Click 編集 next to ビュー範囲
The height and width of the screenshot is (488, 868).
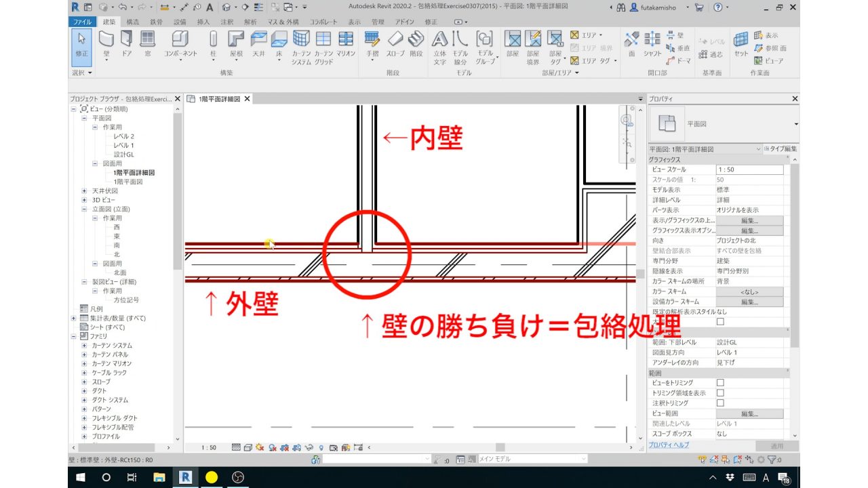tap(750, 413)
